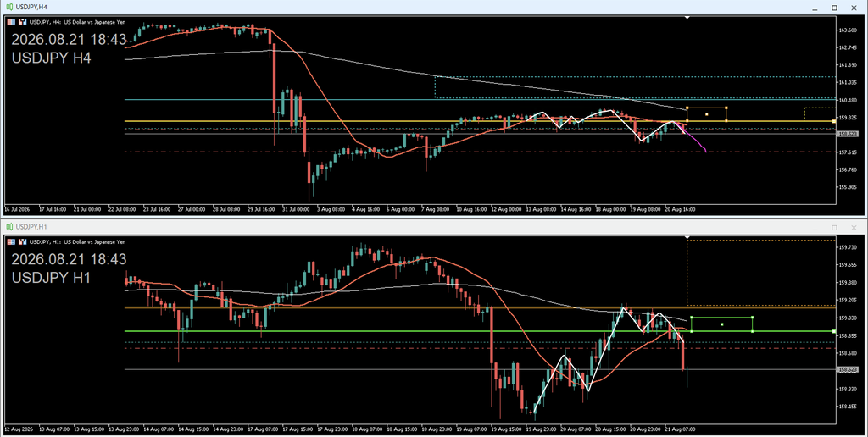Click price level 159.205 on H1 scale

coord(848,301)
